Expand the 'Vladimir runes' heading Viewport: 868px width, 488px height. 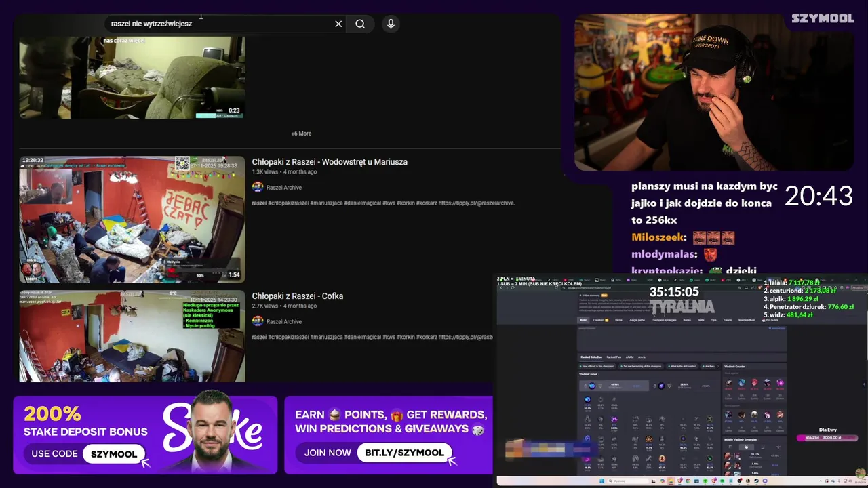[x=589, y=374]
